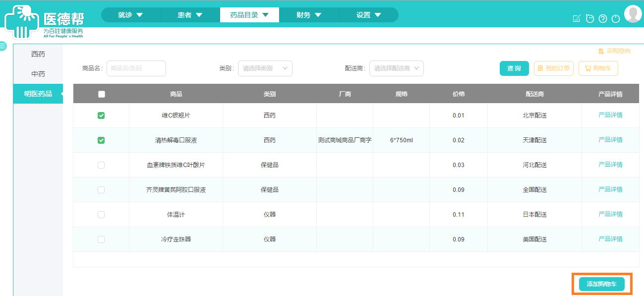Click the 查询 search button
Screen dimensions: 644x296
coord(514,68)
